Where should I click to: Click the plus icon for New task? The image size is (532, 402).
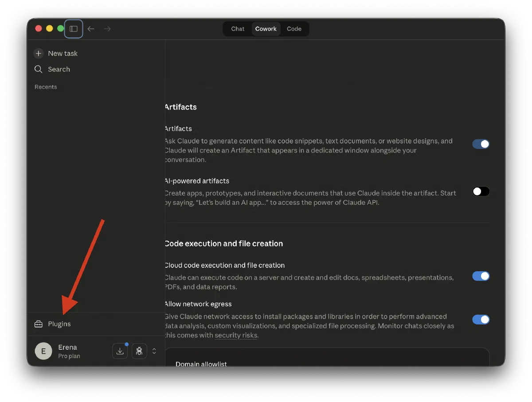click(x=39, y=53)
